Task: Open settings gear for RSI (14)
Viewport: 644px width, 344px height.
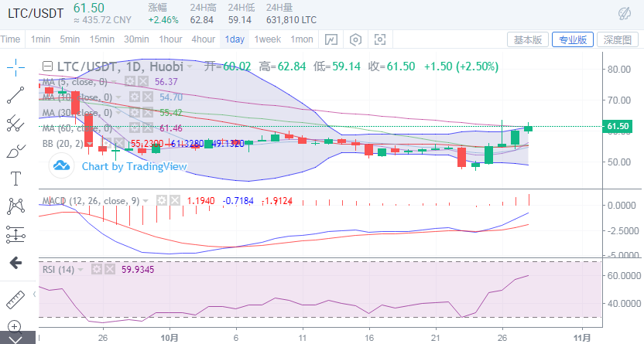Action: (x=97, y=269)
